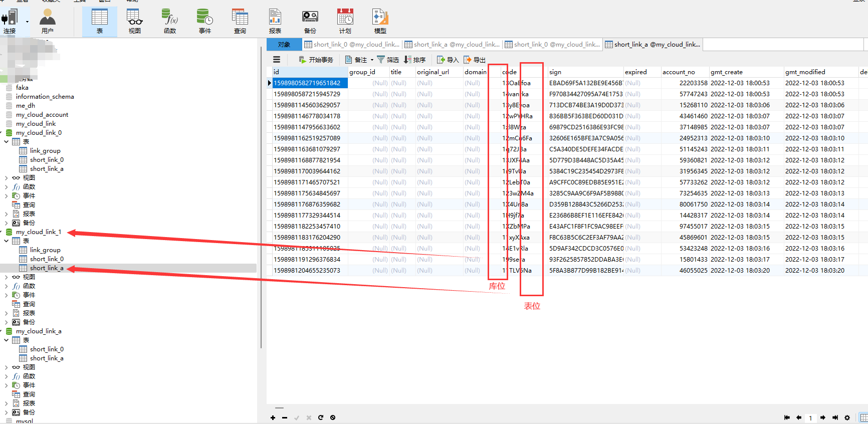The image size is (868, 424).
Task: Click the 视图 (View) toolbar icon
Action: 134,21
